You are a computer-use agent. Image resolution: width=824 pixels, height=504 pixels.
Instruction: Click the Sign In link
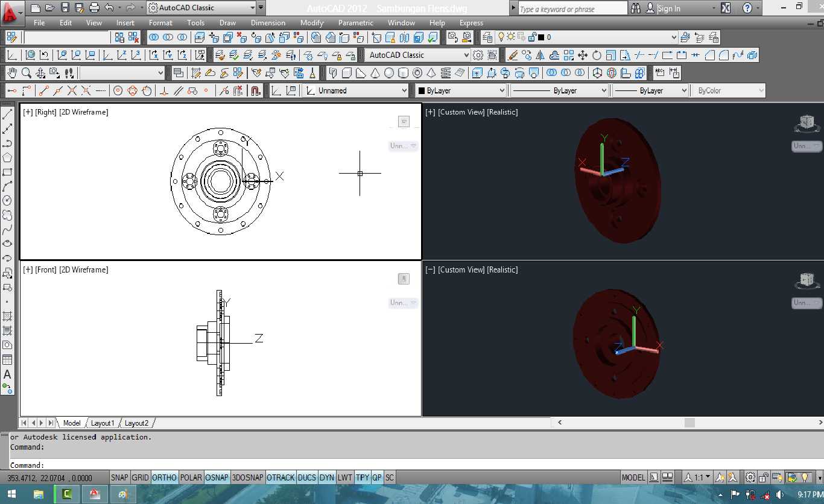[668, 8]
